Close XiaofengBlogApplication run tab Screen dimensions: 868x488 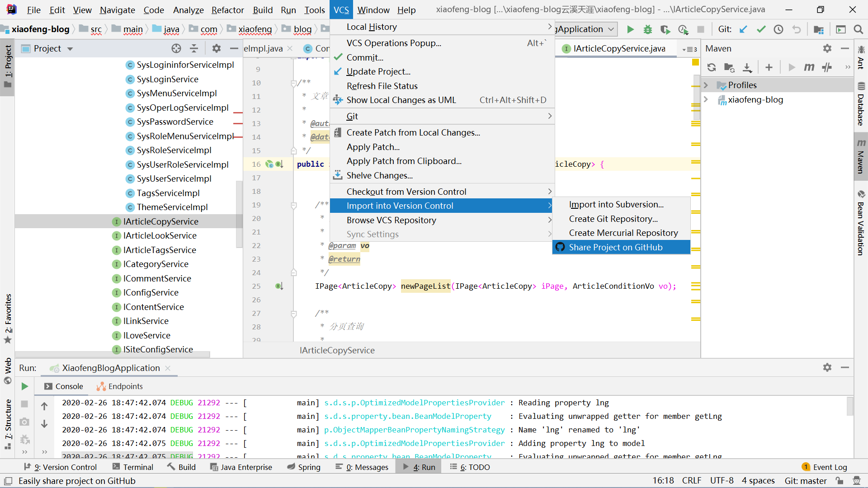[168, 368]
